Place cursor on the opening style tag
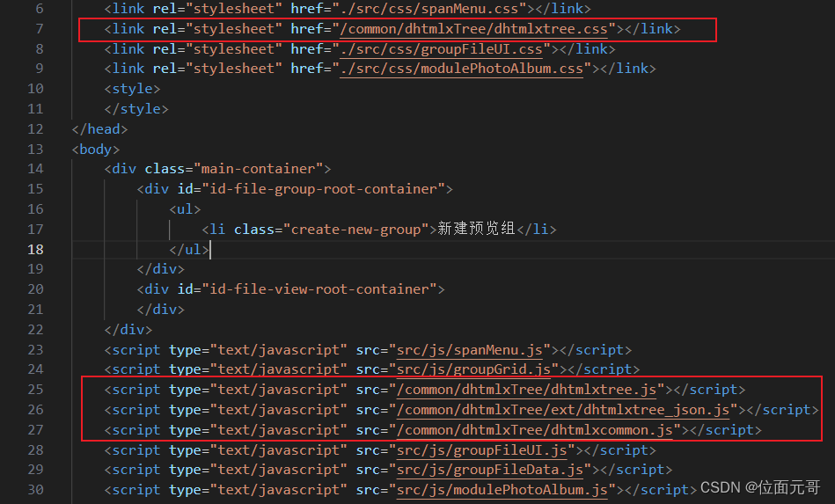 pos(132,89)
